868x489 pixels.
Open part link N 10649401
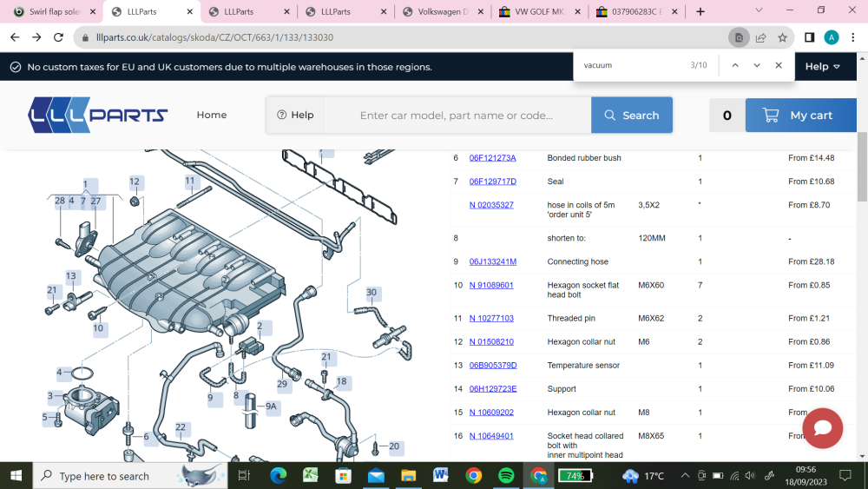click(491, 436)
